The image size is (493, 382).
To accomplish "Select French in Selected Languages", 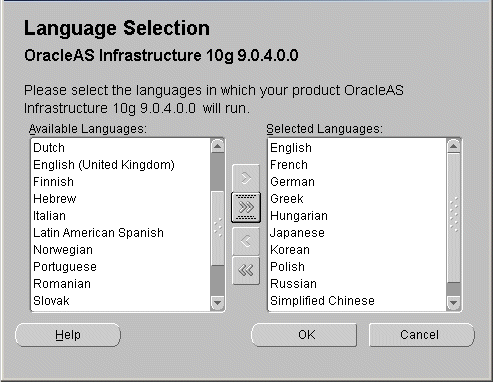I will [x=357, y=165].
